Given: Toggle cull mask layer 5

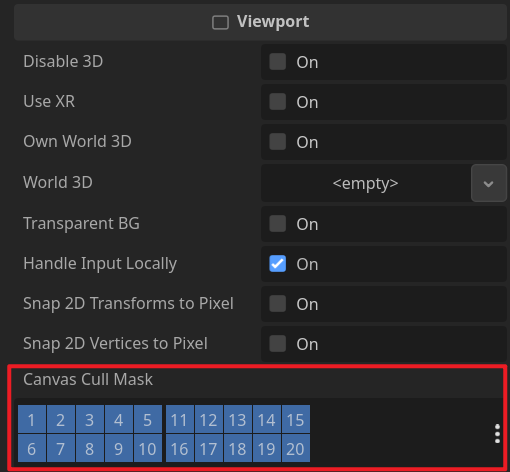Looking at the screenshot, I should 148,419.
